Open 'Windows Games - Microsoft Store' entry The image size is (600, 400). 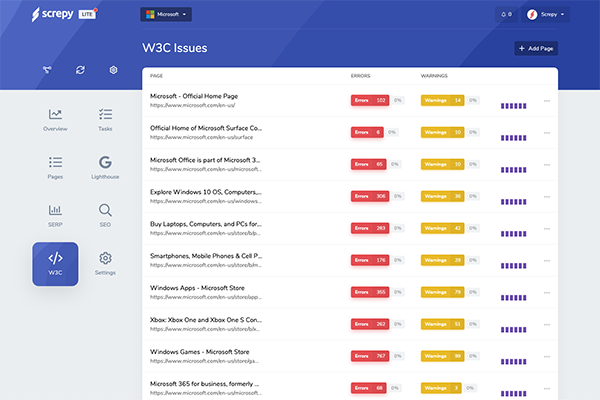(x=199, y=352)
